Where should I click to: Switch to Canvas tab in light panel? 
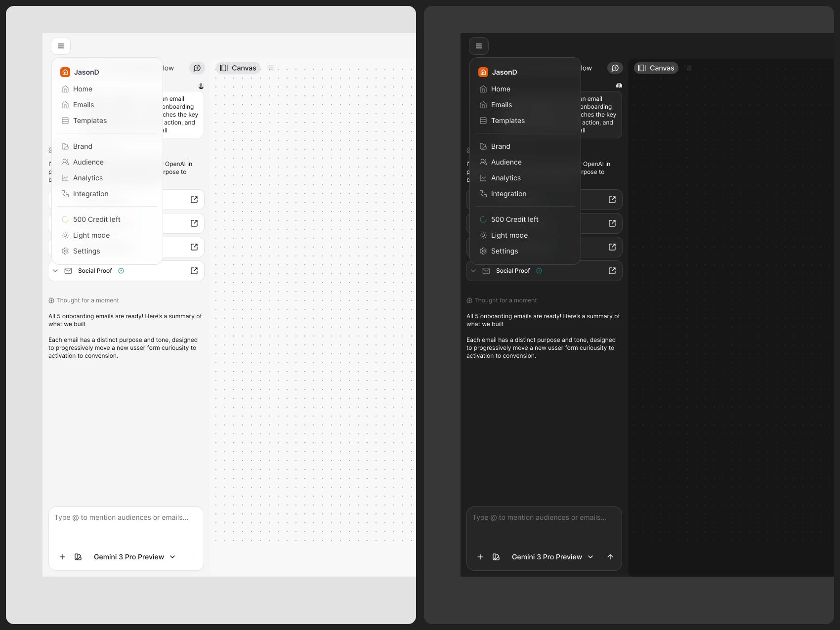click(238, 68)
